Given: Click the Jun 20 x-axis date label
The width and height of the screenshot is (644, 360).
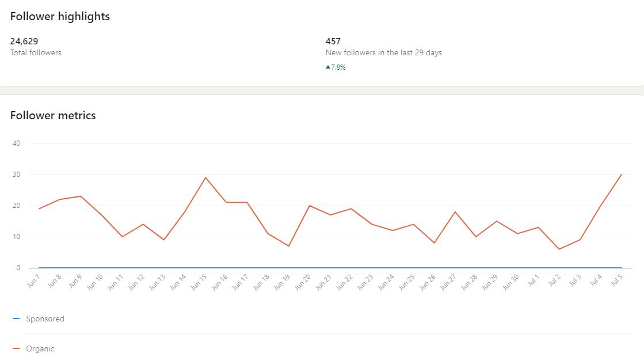Looking at the screenshot, I should coord(304,282).
